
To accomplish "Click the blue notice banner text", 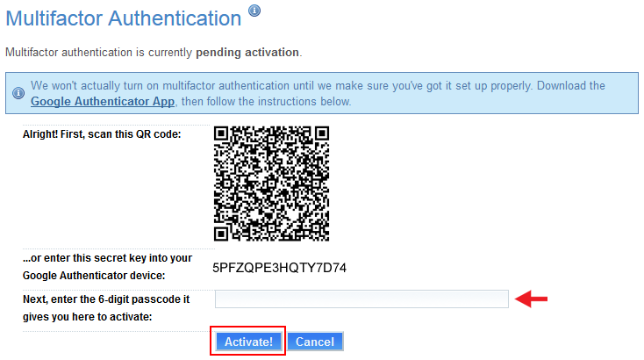I will 318,93.
